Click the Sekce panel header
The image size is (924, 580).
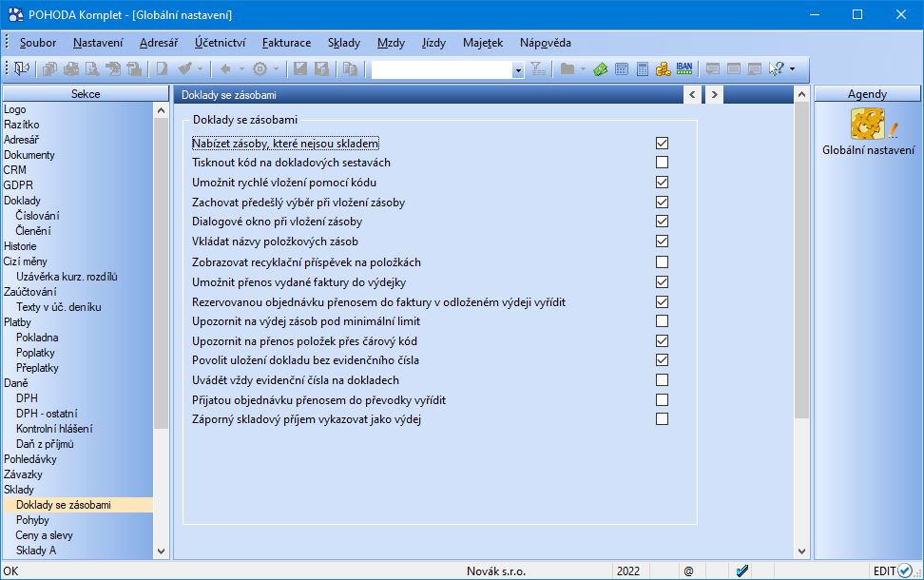[86, 94]
